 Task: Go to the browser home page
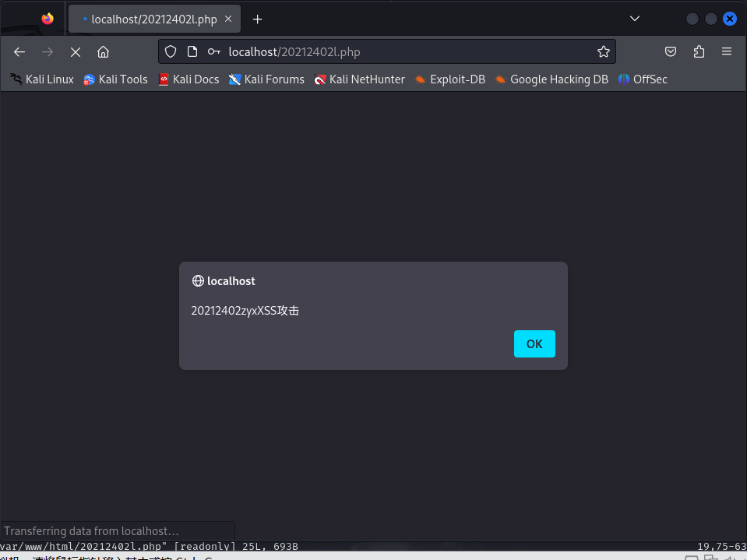tap(104, 52)
